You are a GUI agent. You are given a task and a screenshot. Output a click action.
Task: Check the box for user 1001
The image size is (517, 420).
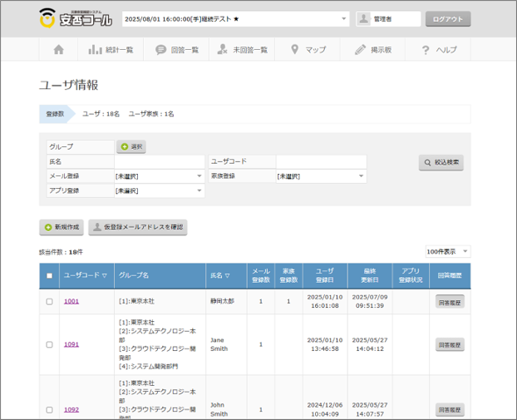tap(49, 301)
